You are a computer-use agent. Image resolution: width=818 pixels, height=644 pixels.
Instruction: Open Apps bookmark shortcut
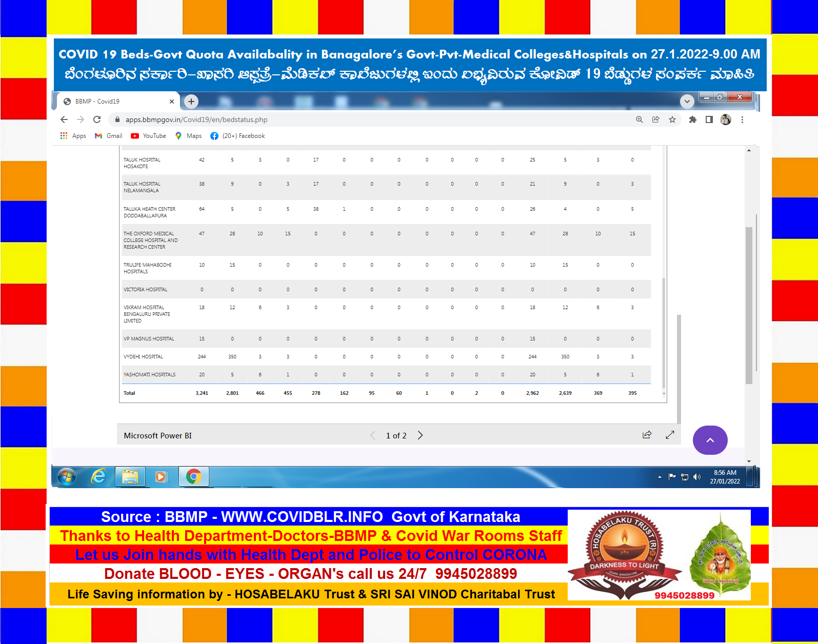(x=73, y=136)
